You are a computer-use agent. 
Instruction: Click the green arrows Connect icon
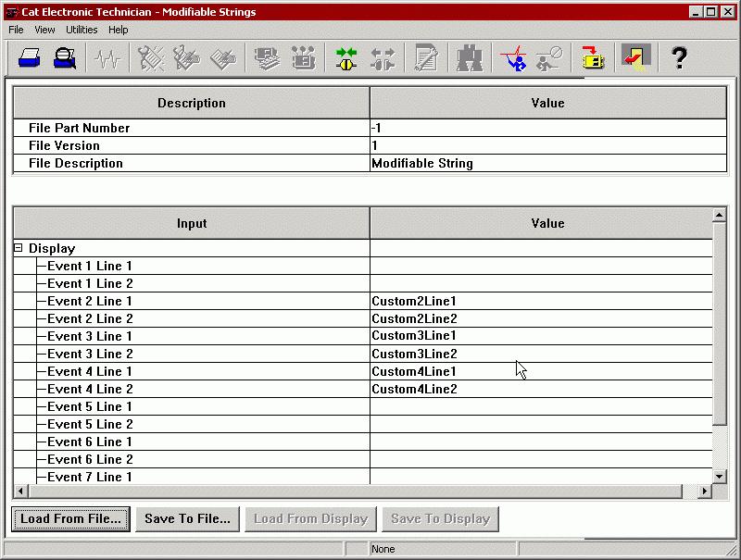(x=345, y=58)
